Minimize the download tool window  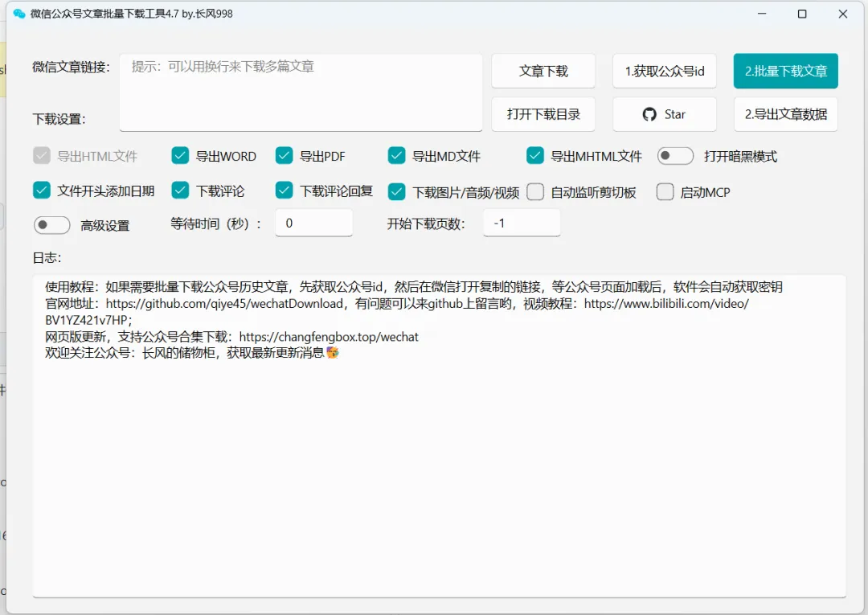[x=762, y=14]
